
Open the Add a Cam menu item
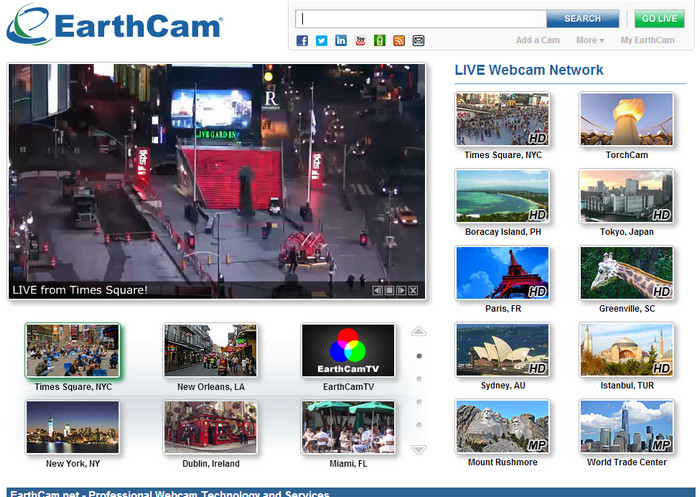(537, 41)
